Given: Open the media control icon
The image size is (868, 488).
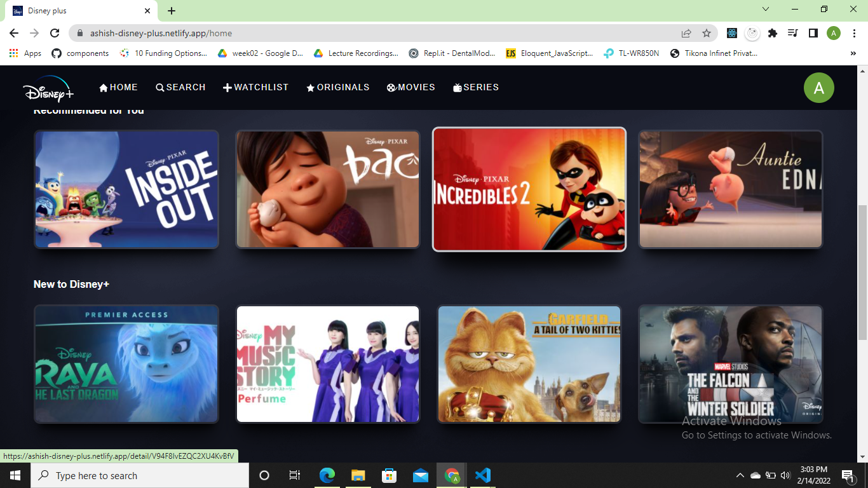Looking at the screenshot, I should tap(792, 33).
